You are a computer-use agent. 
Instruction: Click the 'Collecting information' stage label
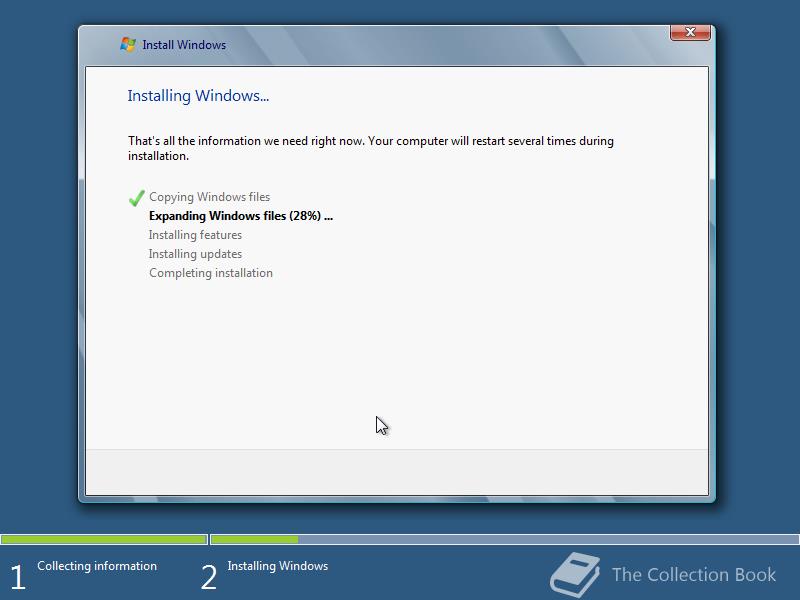[x=97, y=566]
